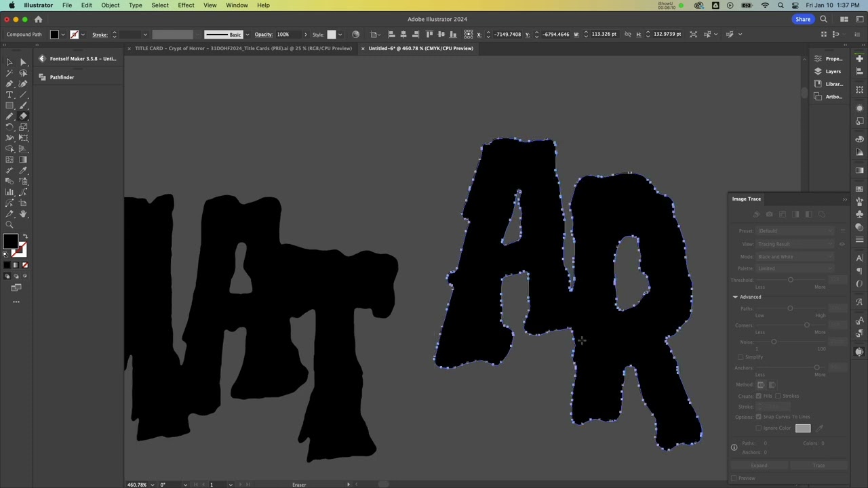
Task: Select the Rectangle tool
Action: [9, 106]
